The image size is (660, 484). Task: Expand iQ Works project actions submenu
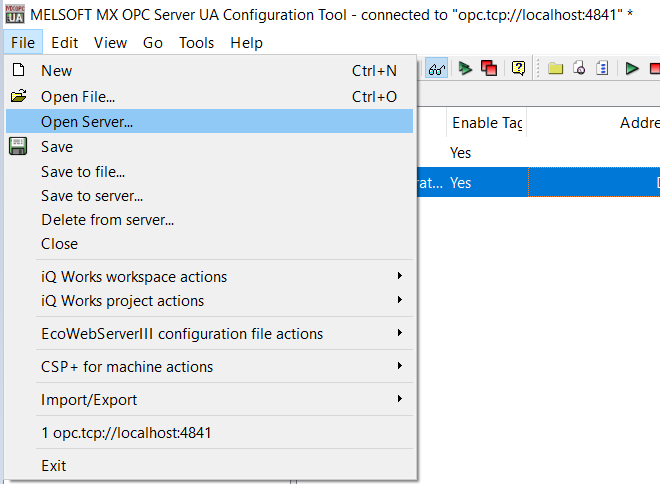coord(210,301)
